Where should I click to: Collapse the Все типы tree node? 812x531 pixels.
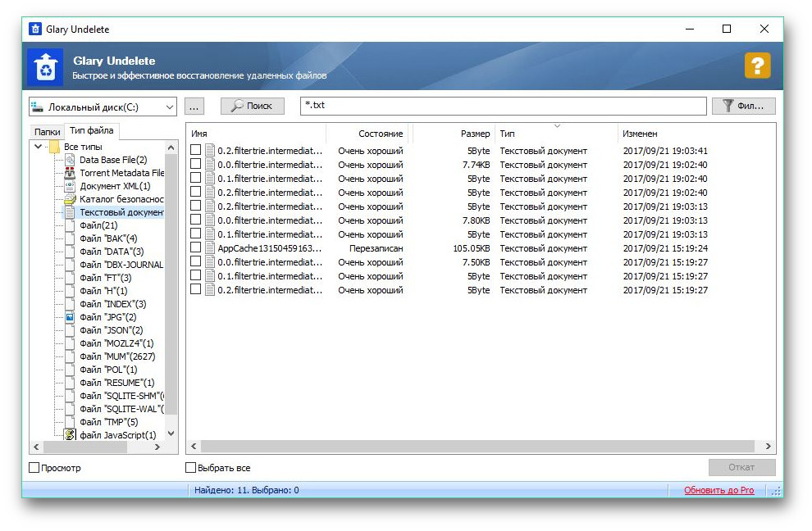tap(39, 147)
